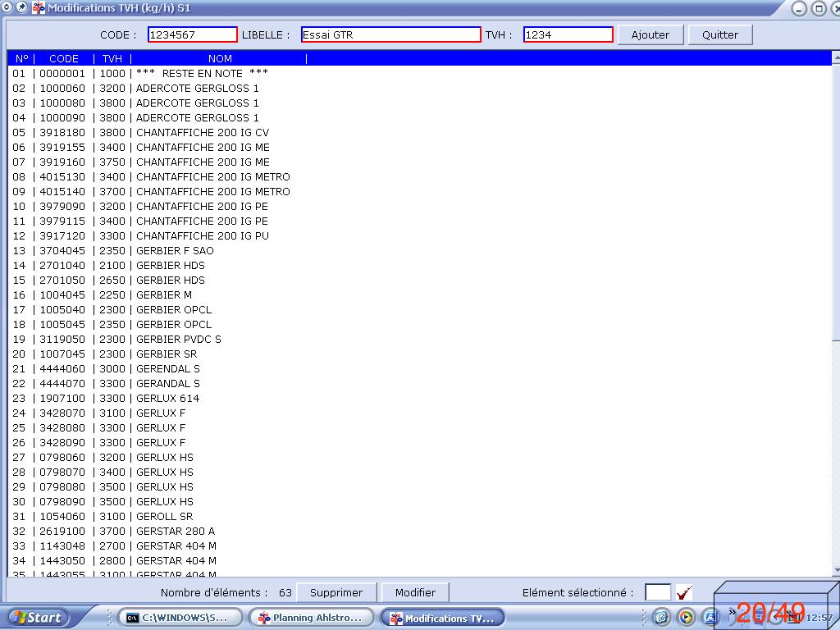The image size is (840, 630).
Task: Open Internet Explorer from quick launch tray
Action: click(x=661, y=618)
